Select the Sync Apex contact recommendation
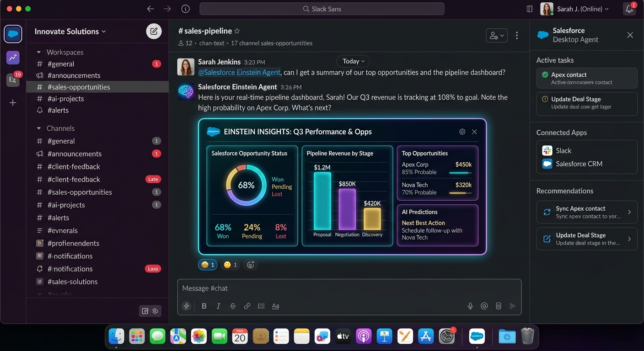 (x=587, y=212)
